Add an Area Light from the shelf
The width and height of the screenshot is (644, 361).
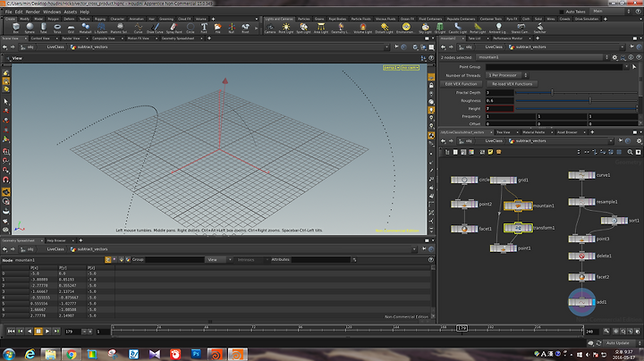coord(321,28)
